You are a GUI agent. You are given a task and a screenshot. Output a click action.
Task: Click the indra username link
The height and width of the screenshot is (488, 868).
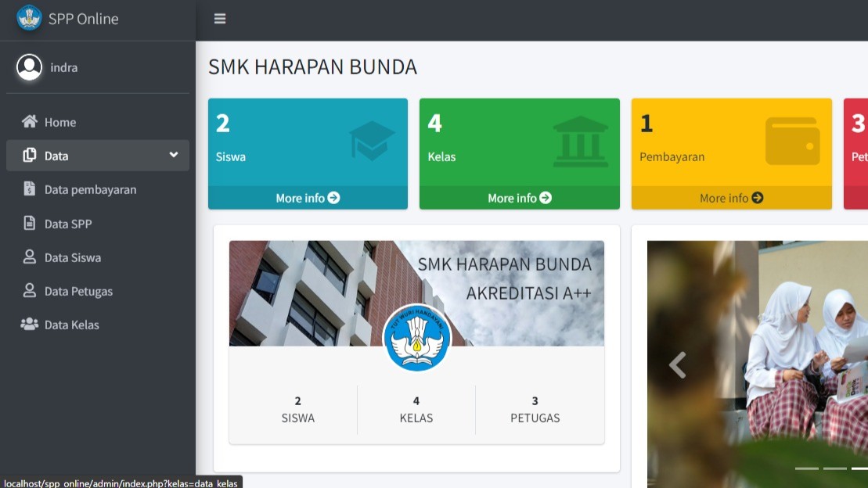tap(64, 67)
